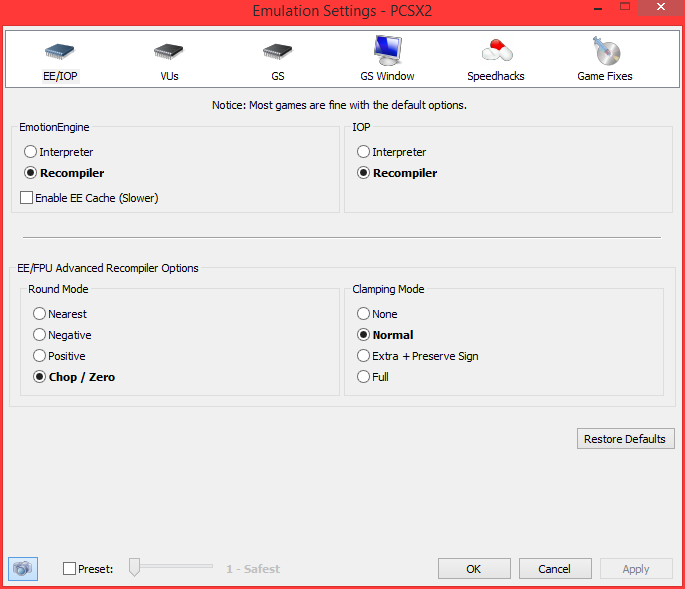685x589 pixels.
Task: Click the Restore Defaults button
Action: click(626, 439)
